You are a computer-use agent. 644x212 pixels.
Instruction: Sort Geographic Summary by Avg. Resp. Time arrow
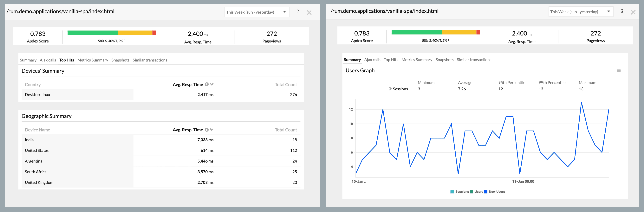point(212,130)
